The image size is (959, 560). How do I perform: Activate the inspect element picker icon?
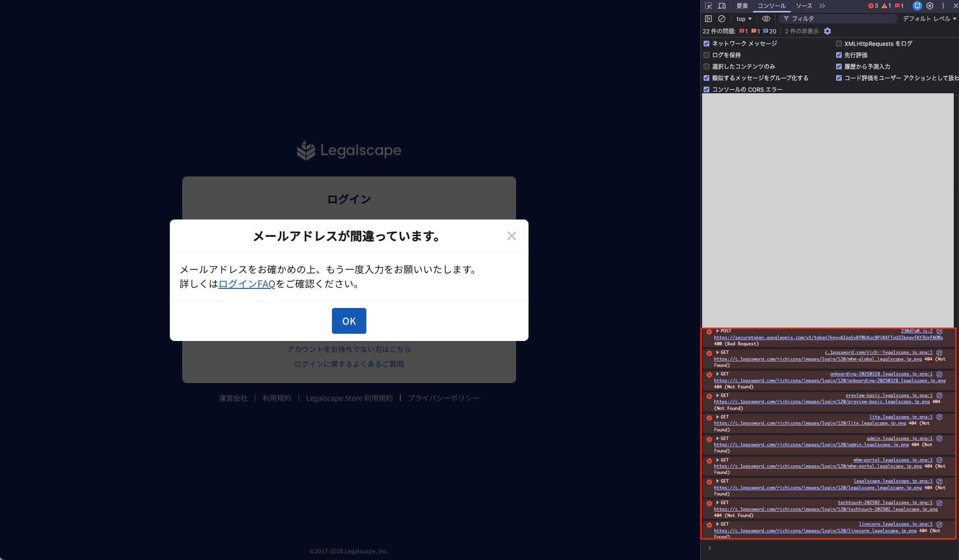click(708, 6)
